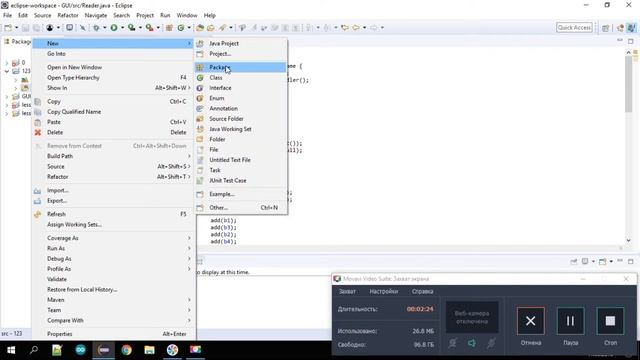Open the Window menu in menu bar
640x360 pixels.
(187, 15)
